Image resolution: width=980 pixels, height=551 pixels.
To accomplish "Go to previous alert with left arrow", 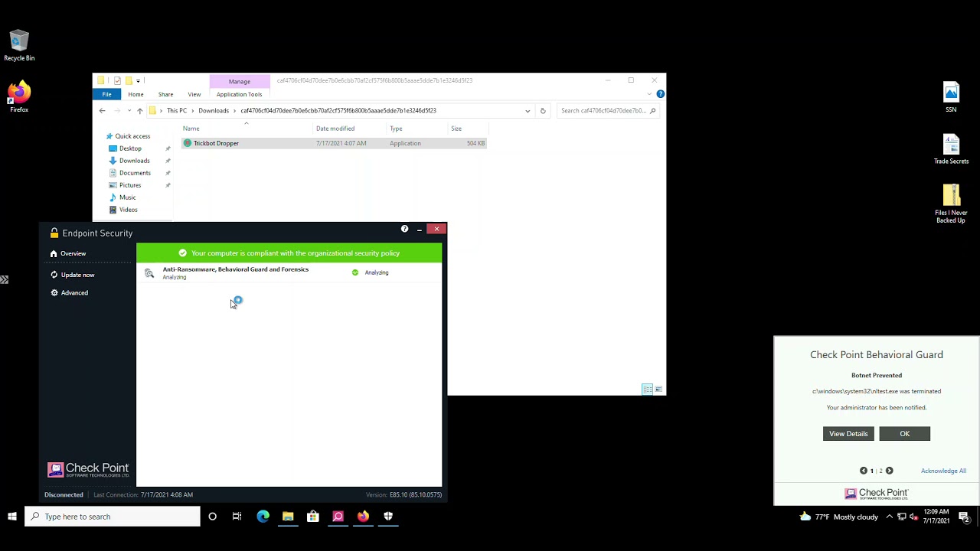I will (864, 471).
